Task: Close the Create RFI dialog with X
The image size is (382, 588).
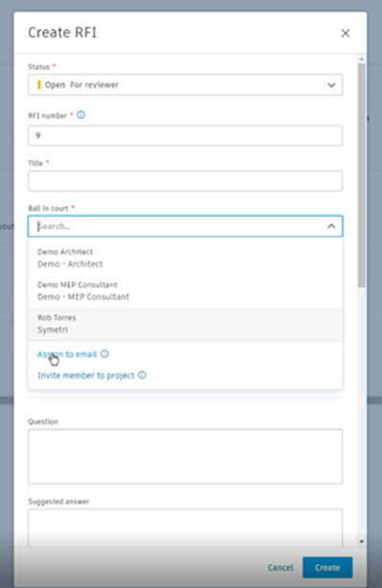Action: (x=346, y=33)
